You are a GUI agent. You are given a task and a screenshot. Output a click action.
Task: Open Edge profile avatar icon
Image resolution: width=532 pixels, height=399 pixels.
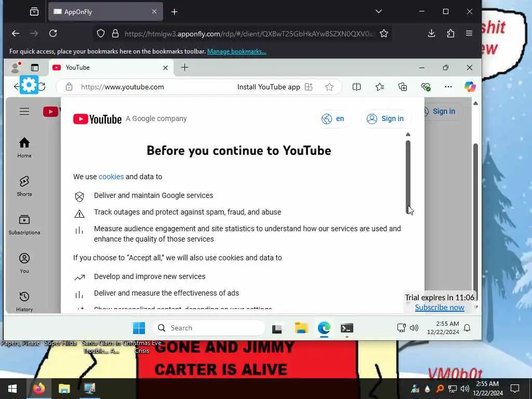(15, 68)
